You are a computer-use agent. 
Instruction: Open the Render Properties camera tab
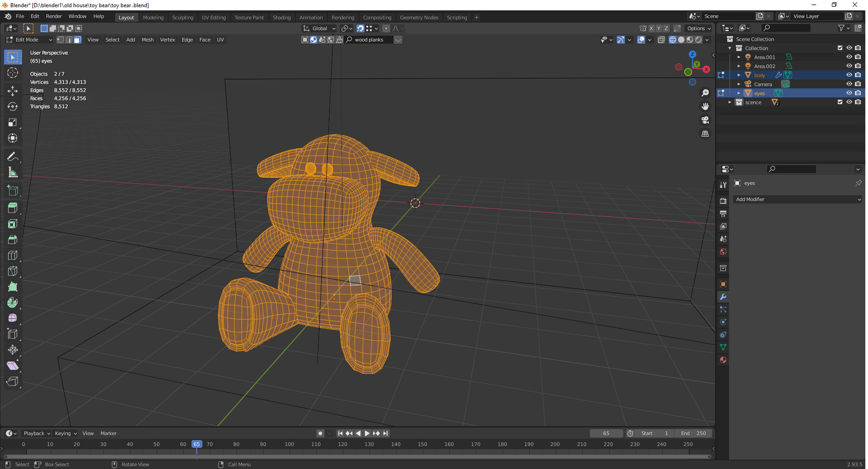tap(723, 200)
